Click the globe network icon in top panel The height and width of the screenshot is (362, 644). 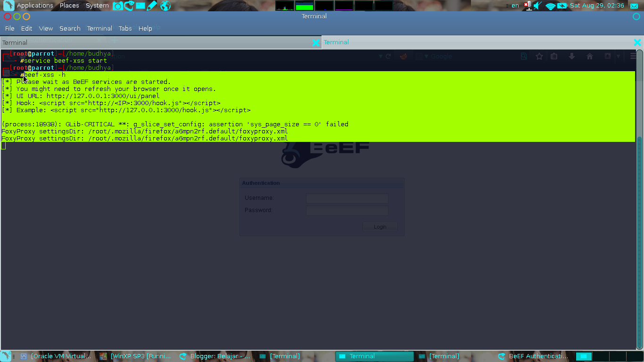165,6
